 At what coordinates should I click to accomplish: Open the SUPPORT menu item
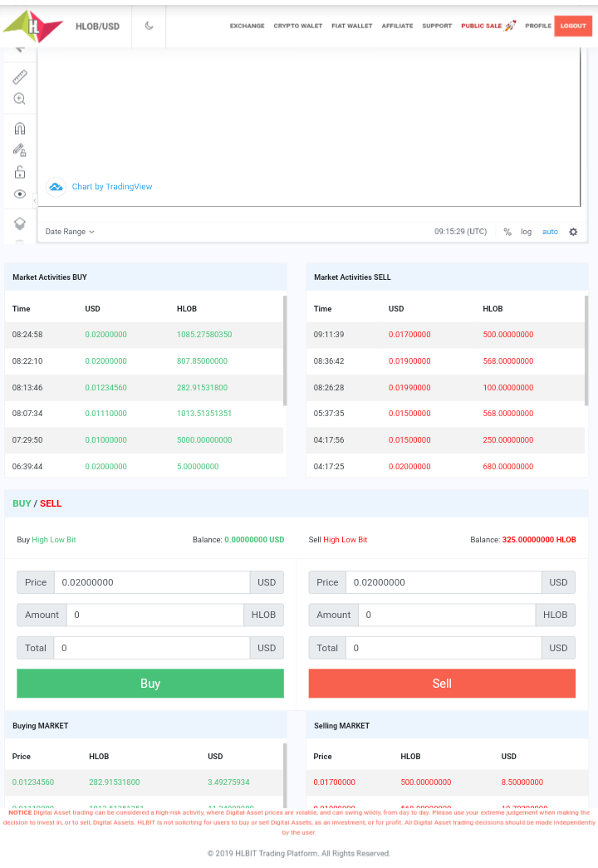tap(437, 26)
